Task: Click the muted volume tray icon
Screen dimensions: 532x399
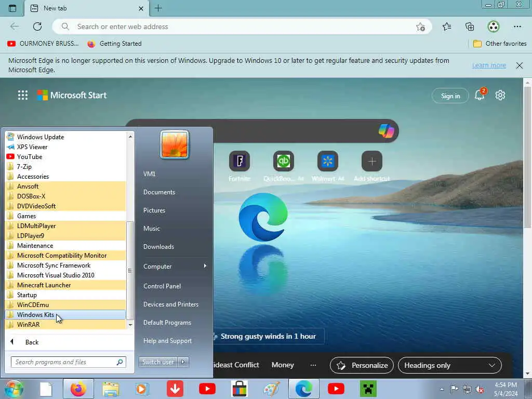Action: coord(480,389)
